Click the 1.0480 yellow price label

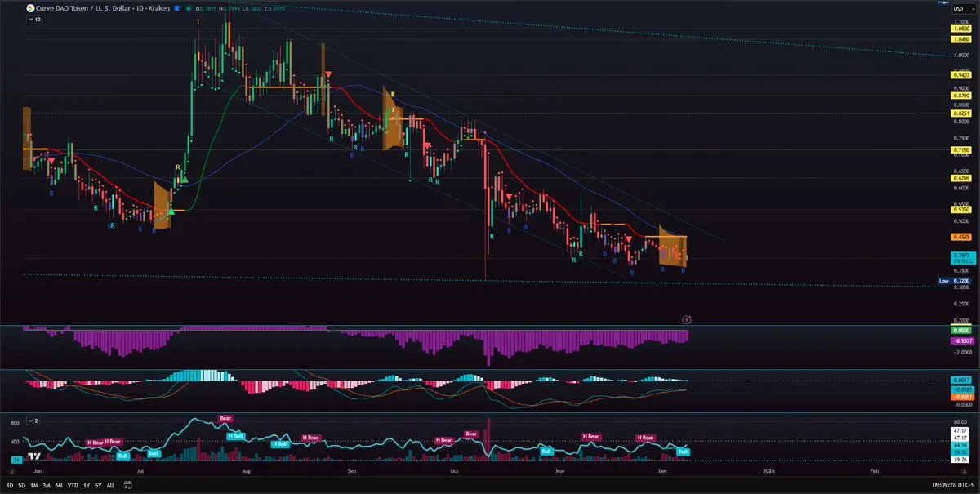click(960, 39)
